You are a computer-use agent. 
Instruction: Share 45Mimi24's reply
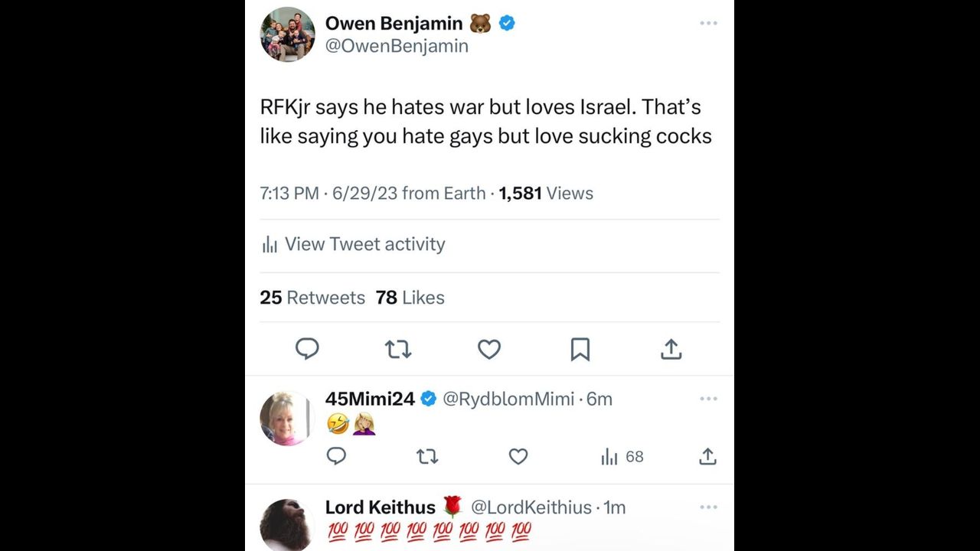tap(707, 457)
